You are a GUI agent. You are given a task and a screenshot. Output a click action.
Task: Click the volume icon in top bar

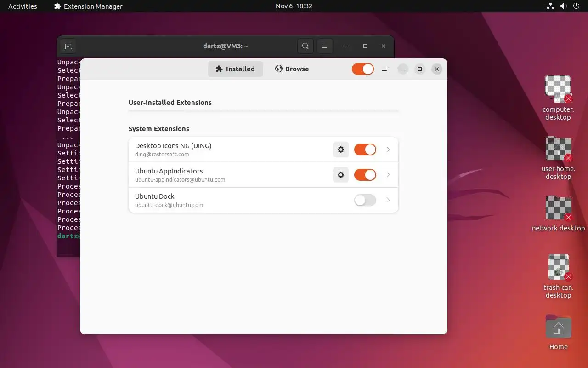click(564, 6)
